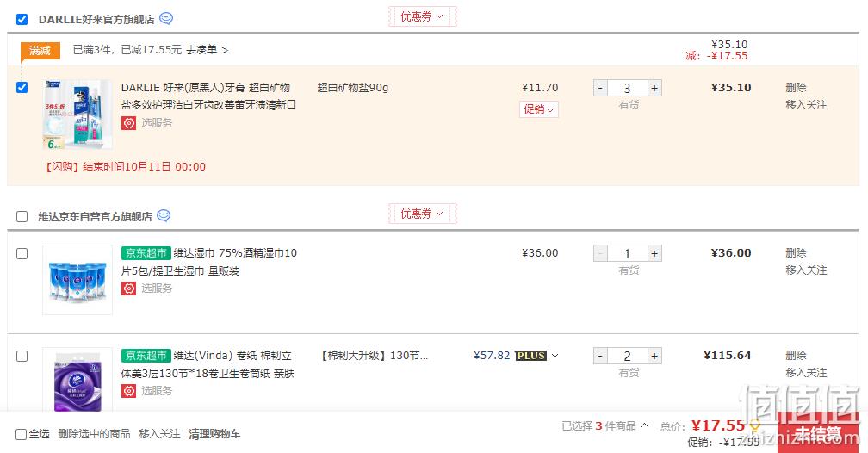The height and width of the screenshot is (453, 868).
Task: Click 清理购物车 at the bottom bar
Action: click(x=214, y=434)
